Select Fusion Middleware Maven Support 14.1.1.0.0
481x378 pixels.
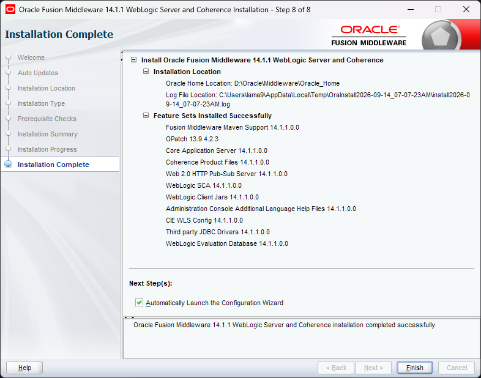click(232, 127)
